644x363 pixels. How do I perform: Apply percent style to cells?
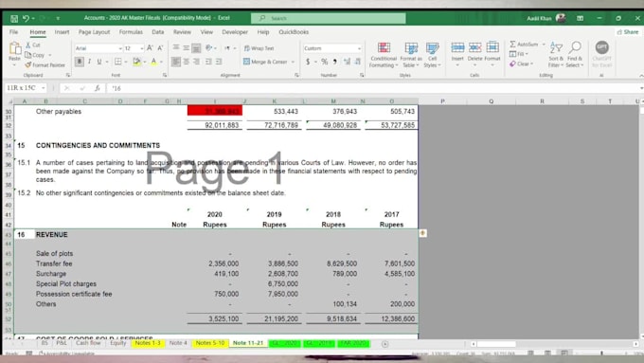click(x=325, y=62)
